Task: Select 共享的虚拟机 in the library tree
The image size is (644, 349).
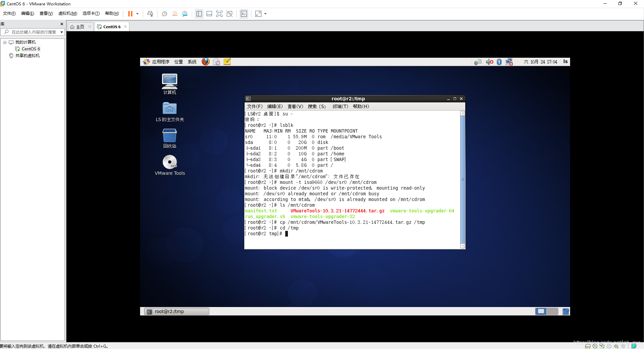Action: coord(25,56)
